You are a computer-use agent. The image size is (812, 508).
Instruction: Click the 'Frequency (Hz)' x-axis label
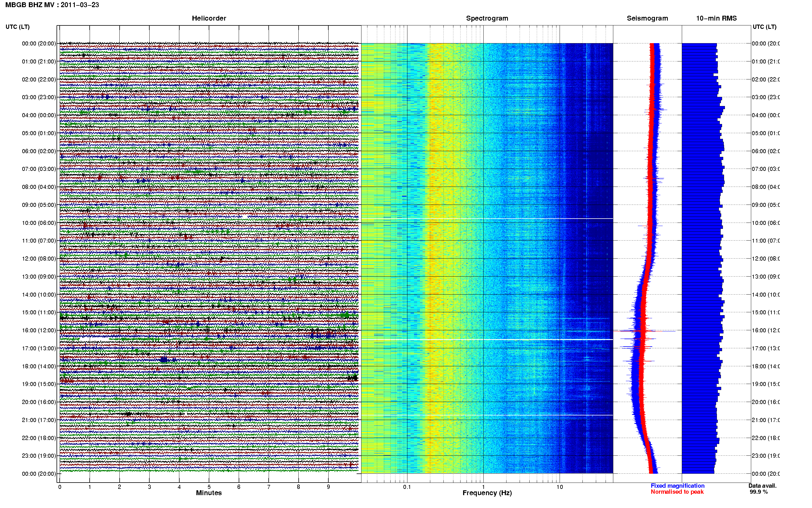click(487, 493)
